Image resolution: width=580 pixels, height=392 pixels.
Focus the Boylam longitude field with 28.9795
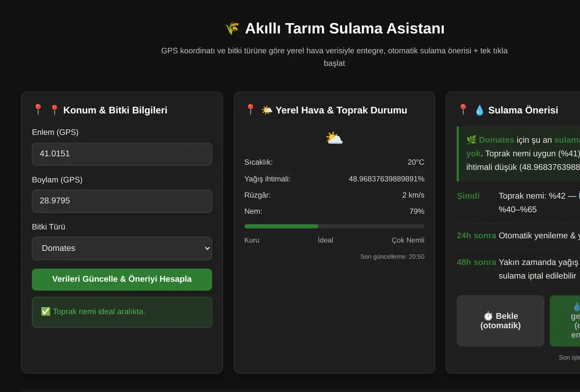tap(122, 201)
